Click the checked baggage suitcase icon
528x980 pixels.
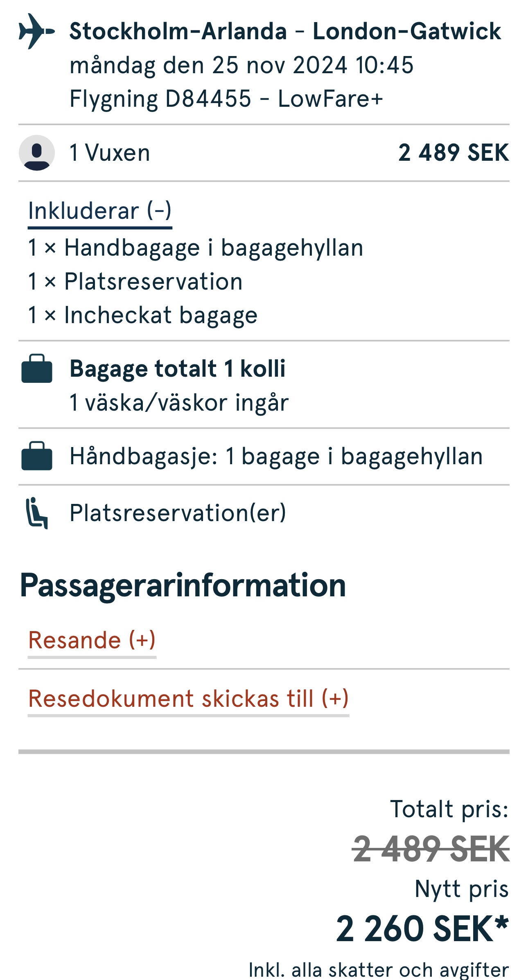click(x=37, y=369)
